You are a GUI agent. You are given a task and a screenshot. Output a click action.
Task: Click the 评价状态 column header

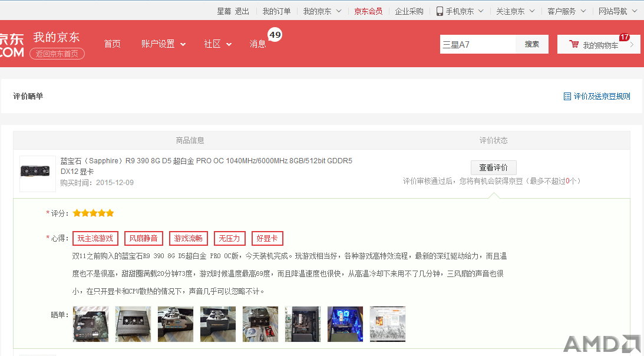pos(493,141)
